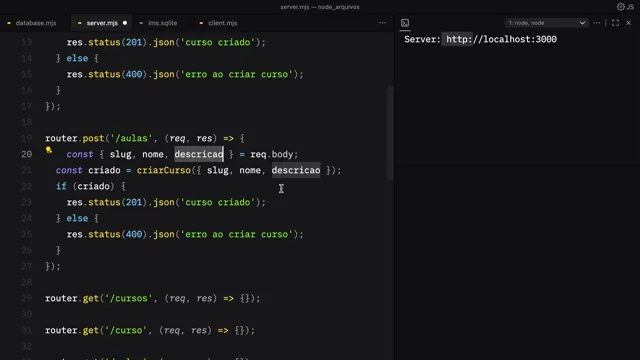Viewport: 640px width, 360px height.
Task: Close the terminal panel
Action: click(x=629, y=23)
